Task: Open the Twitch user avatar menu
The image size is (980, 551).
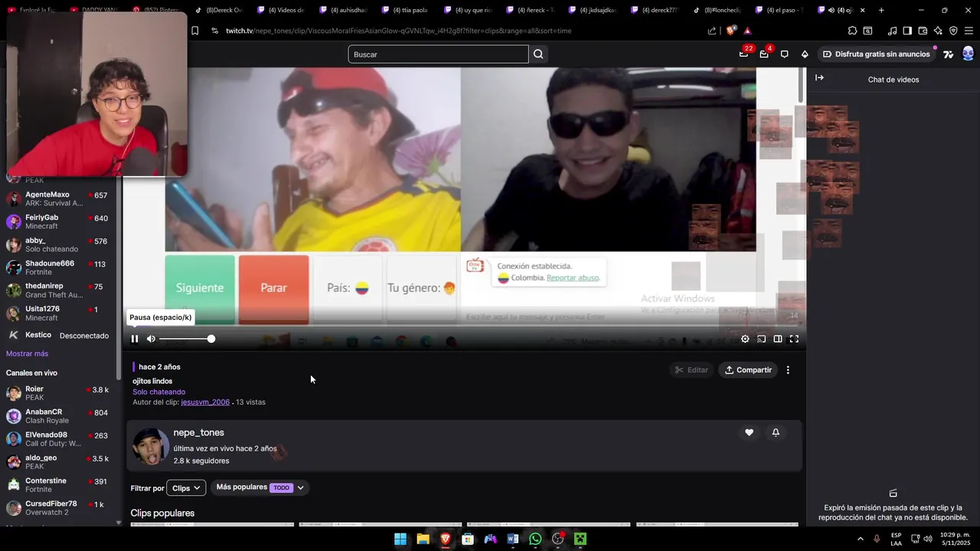Action: pyautogui.click(x=968, y=54)
